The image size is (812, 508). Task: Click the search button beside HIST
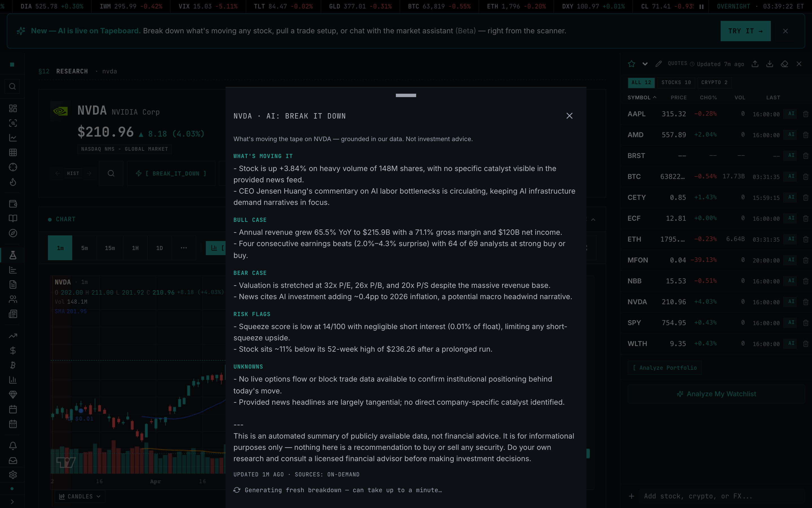111,173
